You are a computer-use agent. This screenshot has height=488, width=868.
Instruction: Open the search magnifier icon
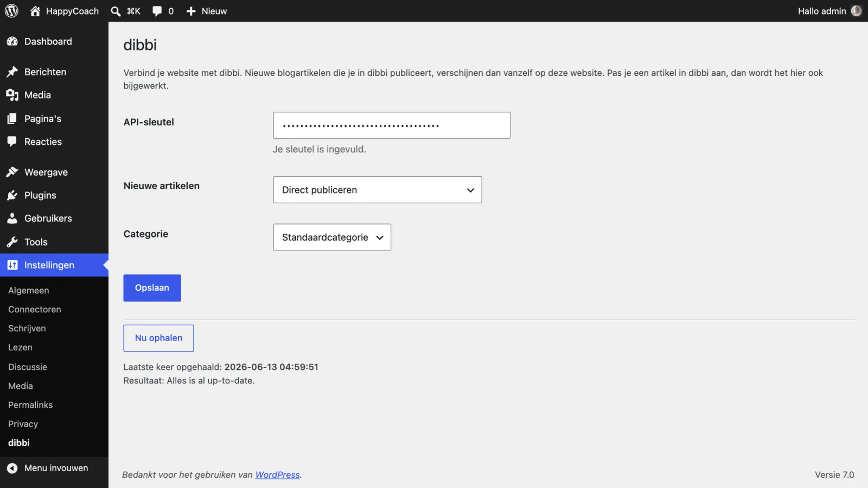click(x=116, y=11)
